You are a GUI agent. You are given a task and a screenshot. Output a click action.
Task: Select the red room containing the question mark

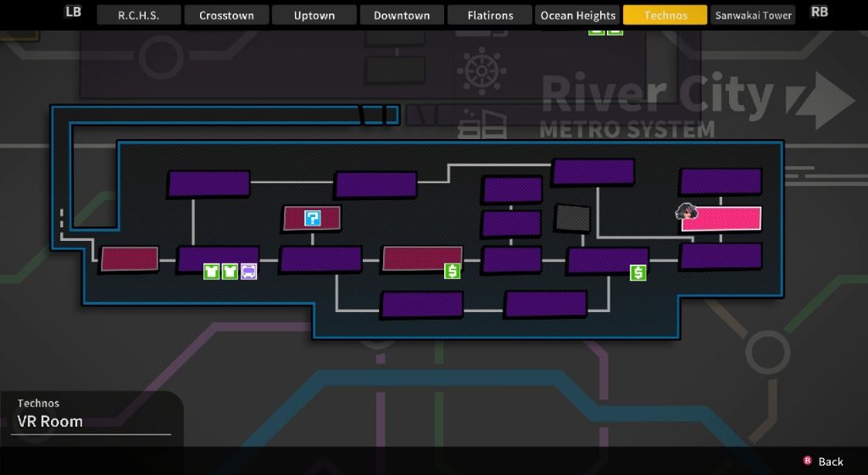(x=312, y=218)
